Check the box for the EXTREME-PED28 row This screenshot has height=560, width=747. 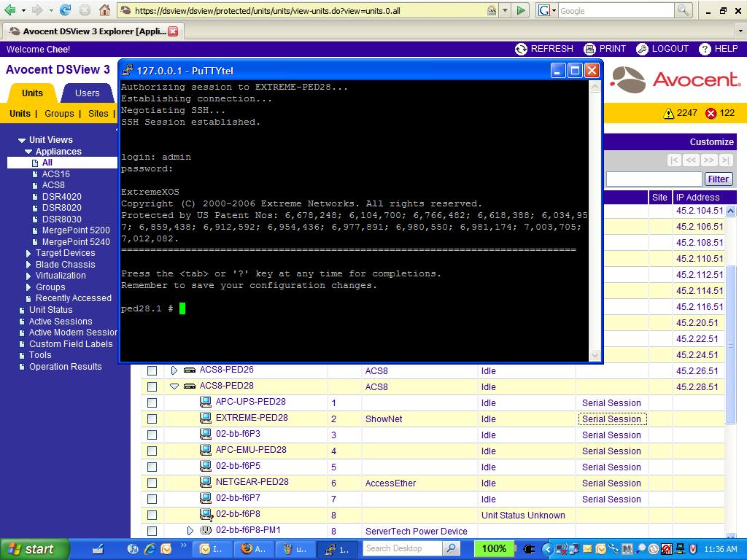tap(152, 419)
